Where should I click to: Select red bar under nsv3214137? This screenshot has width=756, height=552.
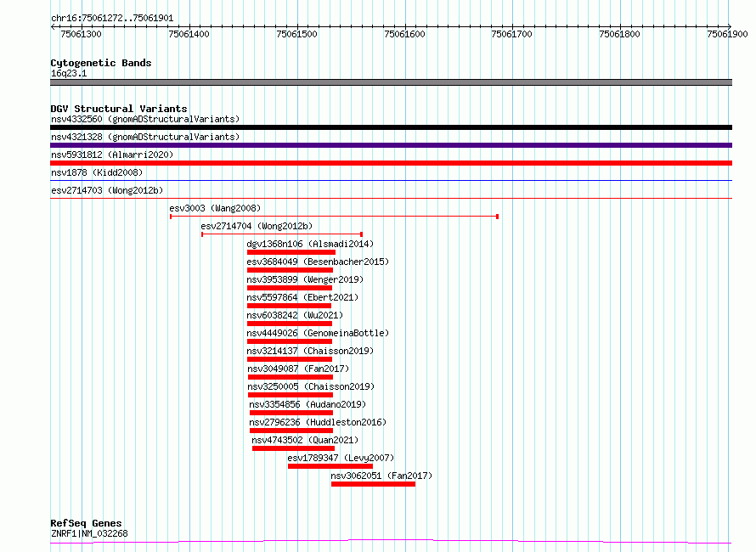[x=290, y=359]
